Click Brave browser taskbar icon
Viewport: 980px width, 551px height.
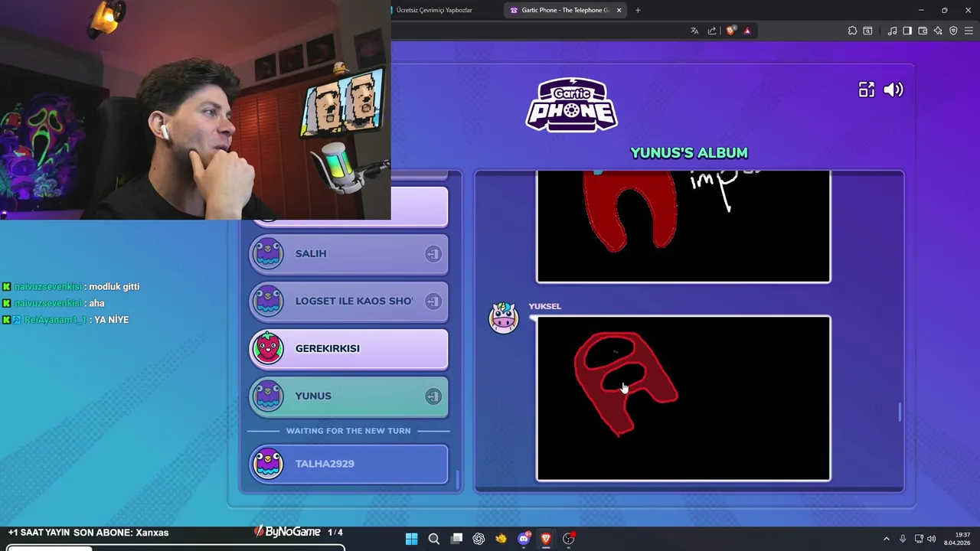click(546, 539)
